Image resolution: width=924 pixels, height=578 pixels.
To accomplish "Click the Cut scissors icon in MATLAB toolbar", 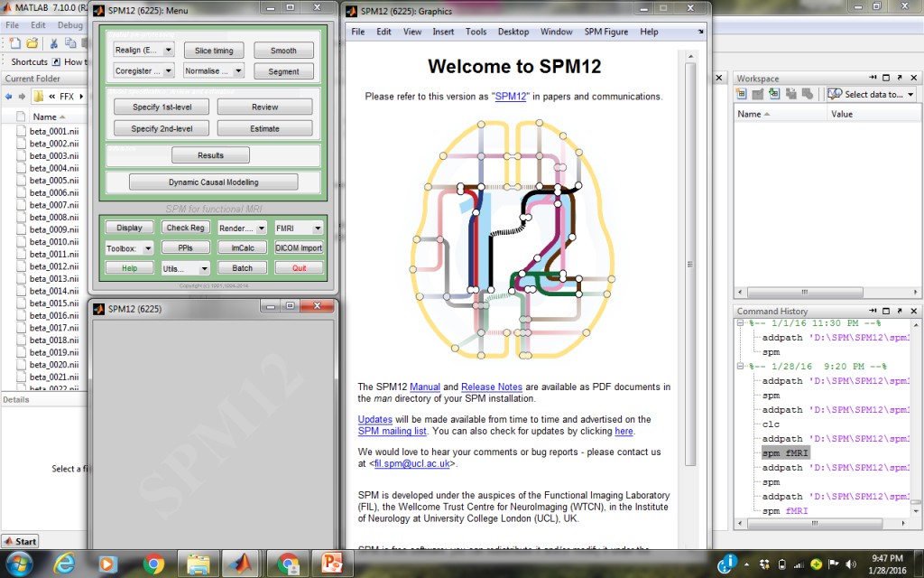I will pos(53,42).
